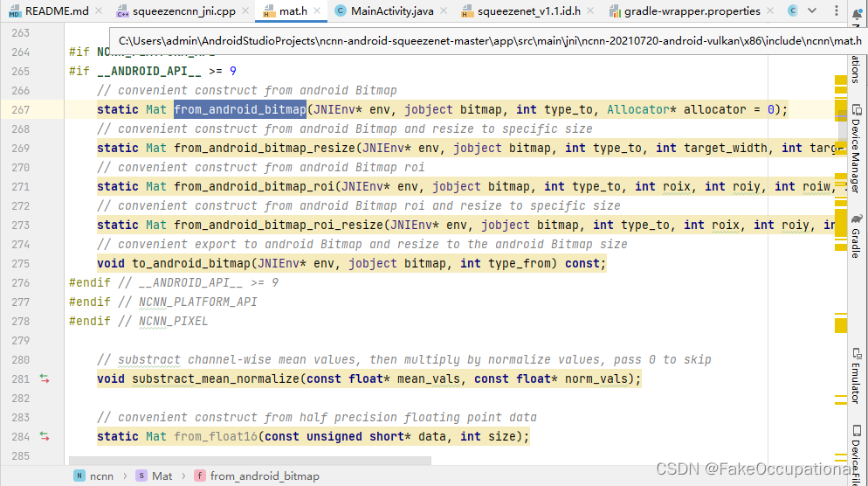Viewport: 868px width, 486px height.
Task: Click line number 275 in the gutter
Action: coord(20,264)
